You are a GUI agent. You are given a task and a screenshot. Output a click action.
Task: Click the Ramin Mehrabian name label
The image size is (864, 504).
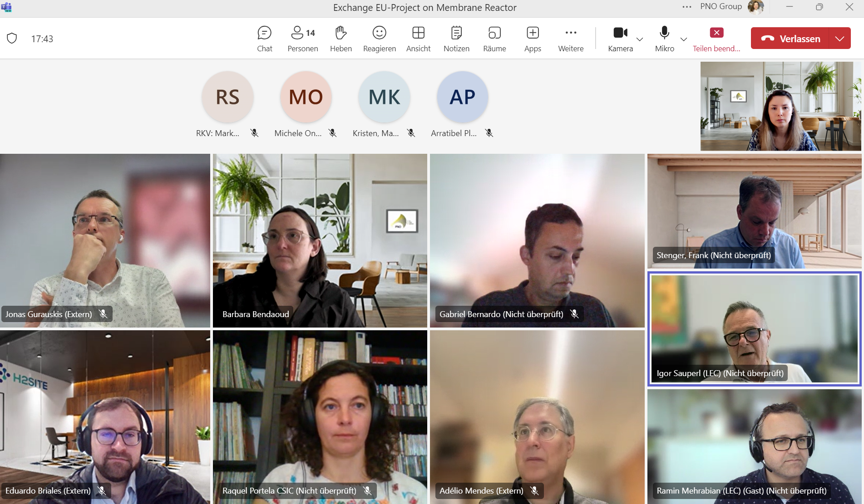coord(741,490)
